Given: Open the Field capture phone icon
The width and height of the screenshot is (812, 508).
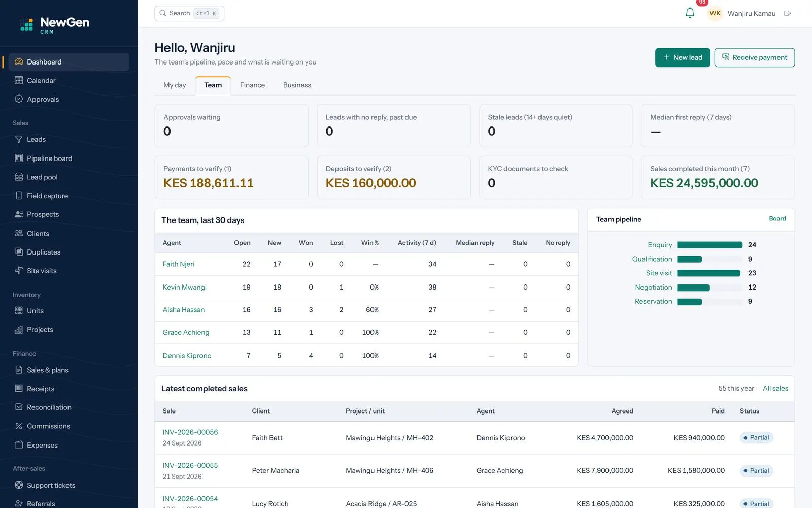Looking at the screenshot, I should tap(19, 196).
